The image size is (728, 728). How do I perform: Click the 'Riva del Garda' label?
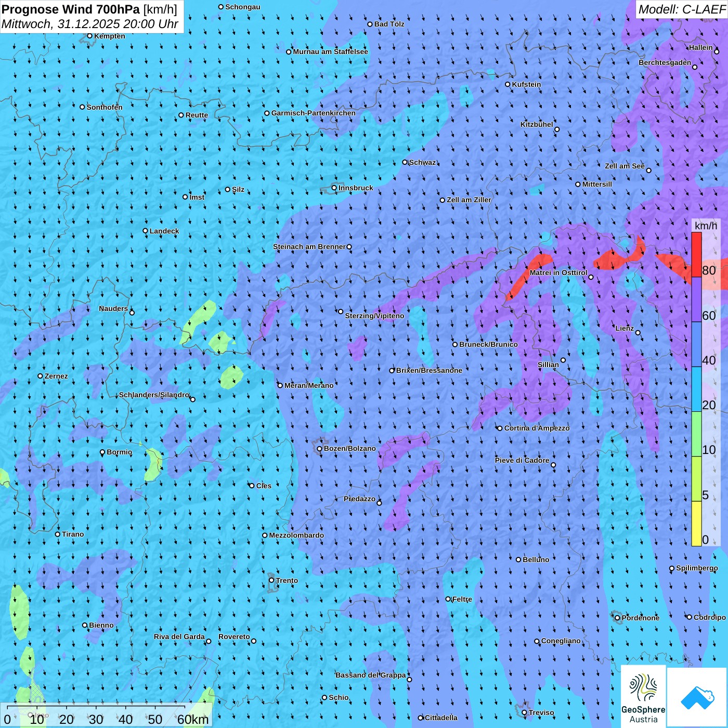[x=179, y=636]
